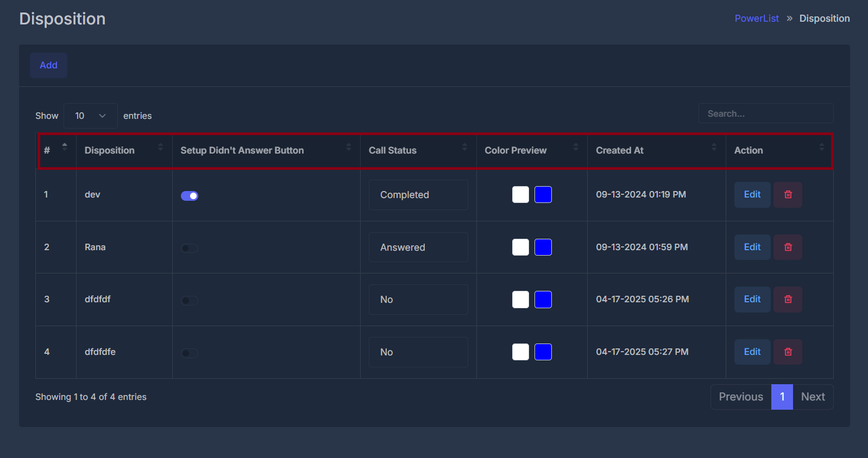Edit the dev disposition
The image size is (868, 458).
[752, 195]
